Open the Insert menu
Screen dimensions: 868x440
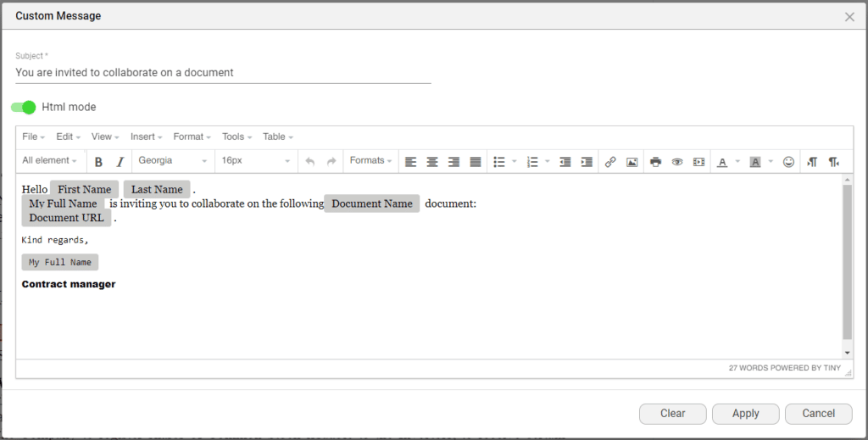pyautogui.click(x=147, y=136)
